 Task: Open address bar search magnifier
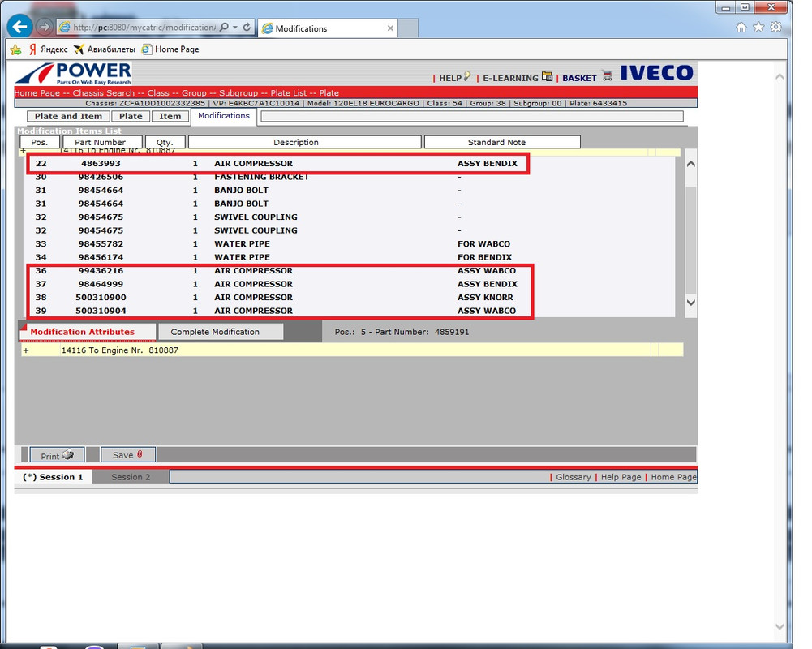[224, 27]
